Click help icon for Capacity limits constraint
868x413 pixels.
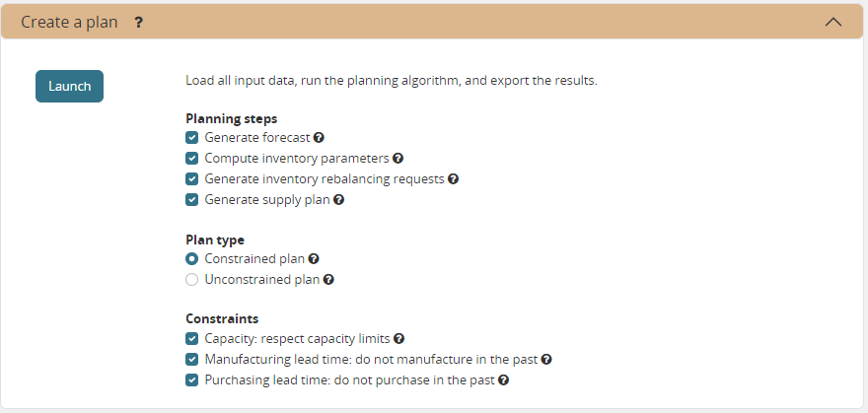point(399,338)
